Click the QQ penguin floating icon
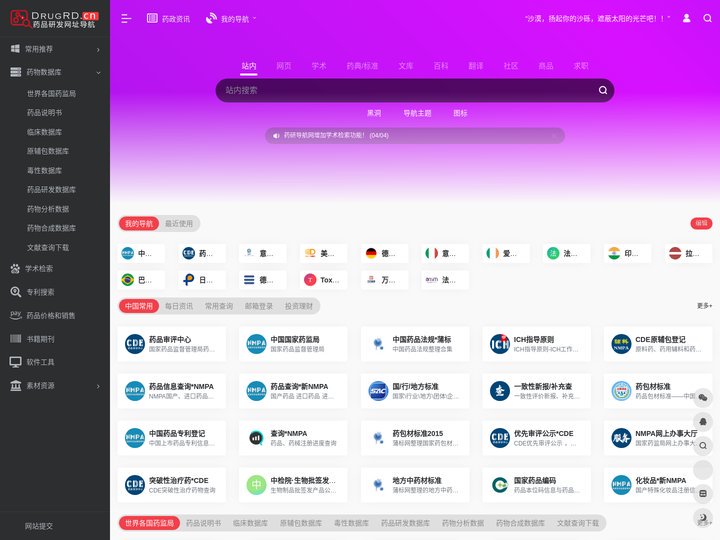Image resolution: width=720 pixels, height=540 pixels. [703, 422]
